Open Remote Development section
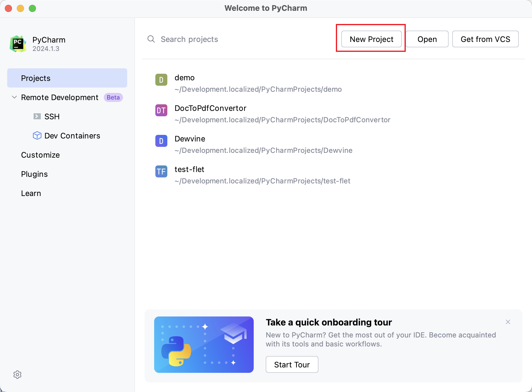The height and width of the screenshot is (392, 532). (x=60, y=97)
